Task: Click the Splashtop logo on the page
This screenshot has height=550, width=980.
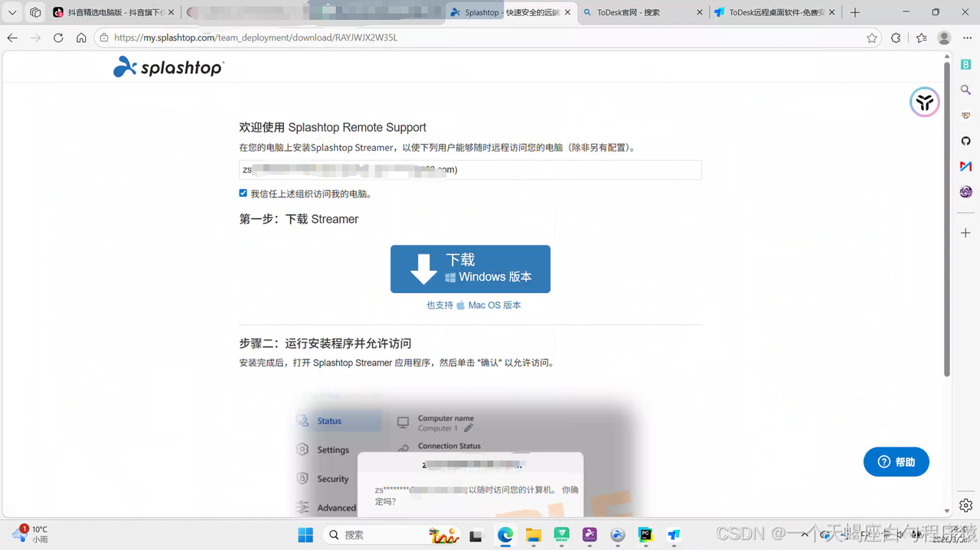Action: [x=168, y=67]
